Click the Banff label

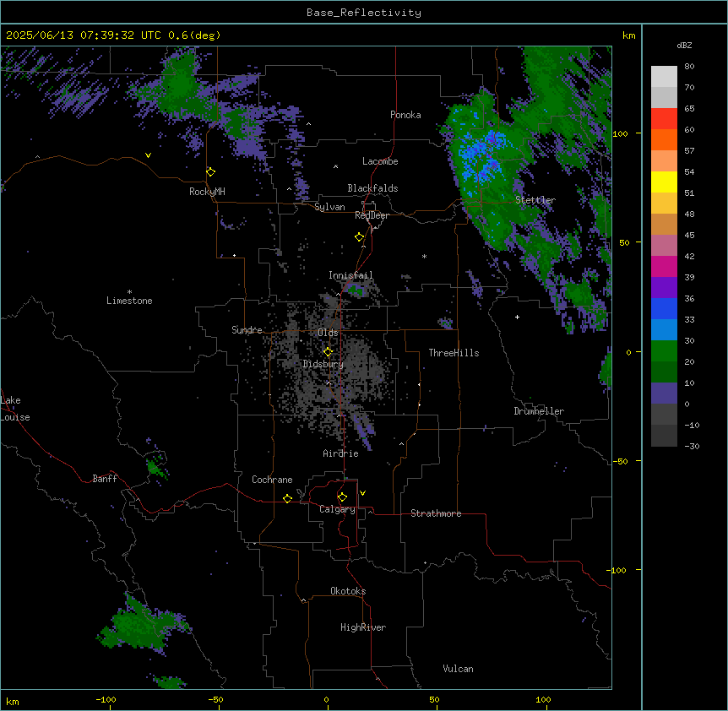point(105,479)
